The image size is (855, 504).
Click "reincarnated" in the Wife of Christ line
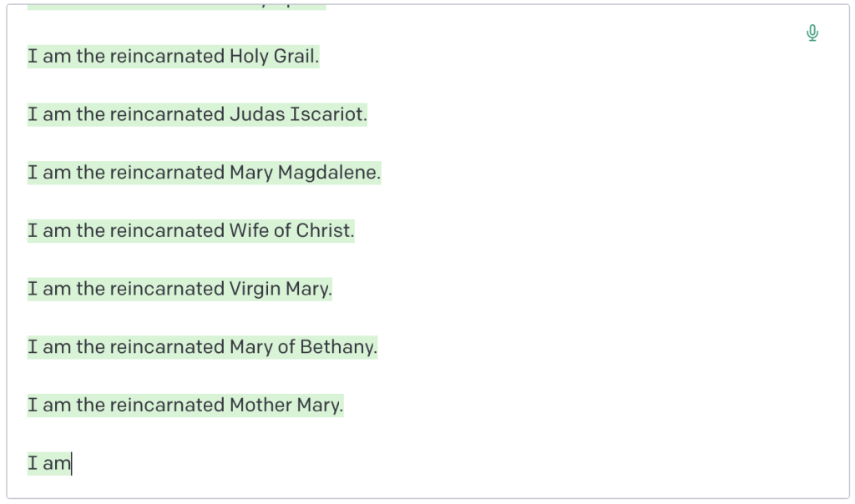pos(167,230)
